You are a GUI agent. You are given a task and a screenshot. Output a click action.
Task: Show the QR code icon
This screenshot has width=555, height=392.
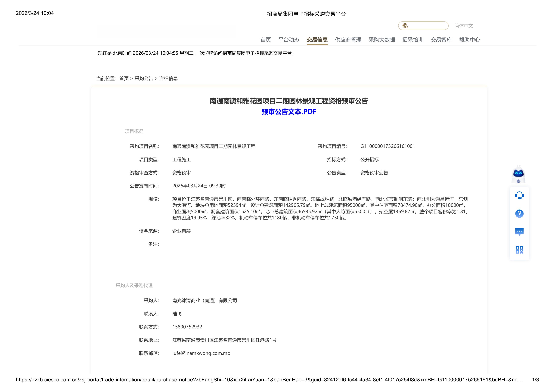pos(519,250)
